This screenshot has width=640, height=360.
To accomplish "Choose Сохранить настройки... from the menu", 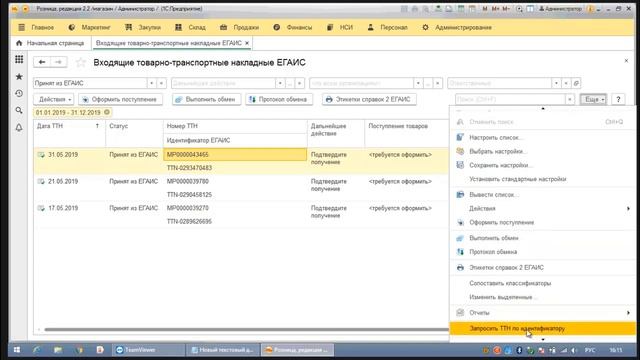I will 542,165.
